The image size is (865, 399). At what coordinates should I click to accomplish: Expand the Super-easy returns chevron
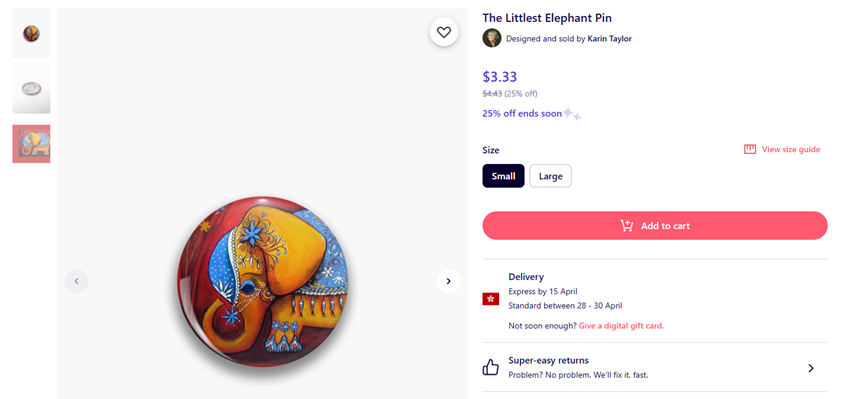(810, 368)
